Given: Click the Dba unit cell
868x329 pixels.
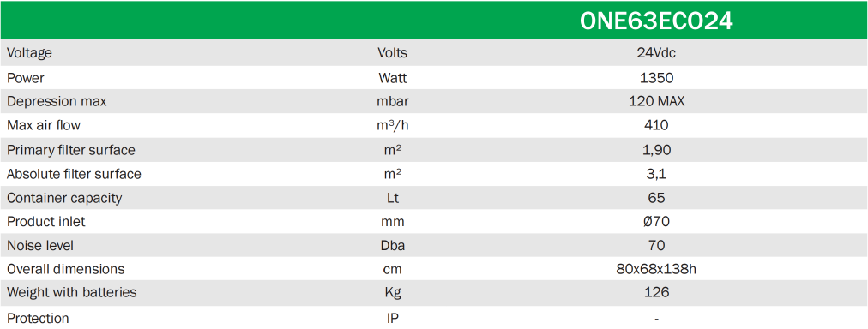Looking at the screenshot, I should (392, 245).
